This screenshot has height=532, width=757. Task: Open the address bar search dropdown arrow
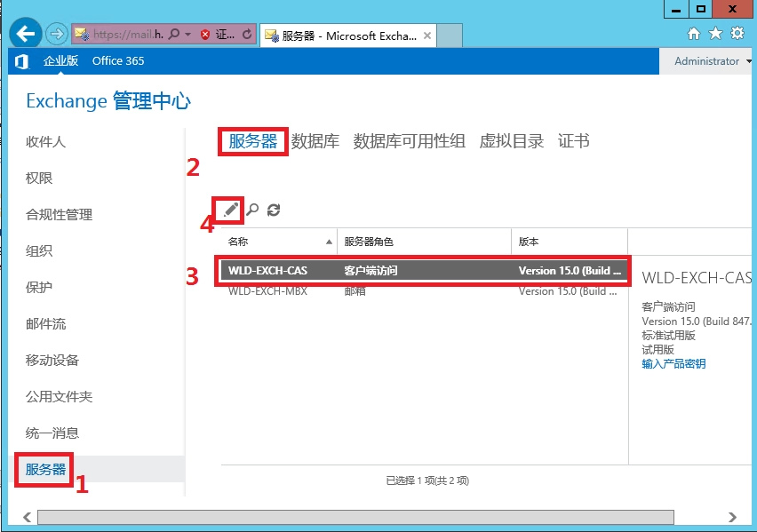click(x=188, y=35)
